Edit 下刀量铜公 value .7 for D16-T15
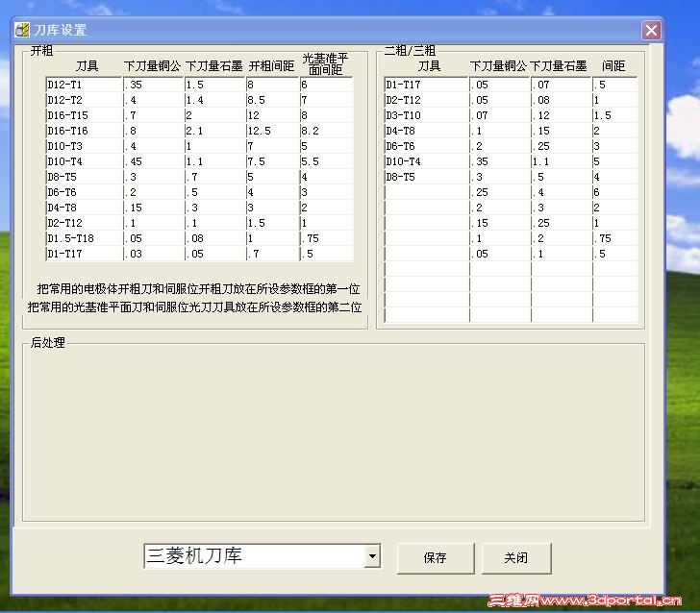The height and width of the screenshot is (613, 700). click(153, 115)
